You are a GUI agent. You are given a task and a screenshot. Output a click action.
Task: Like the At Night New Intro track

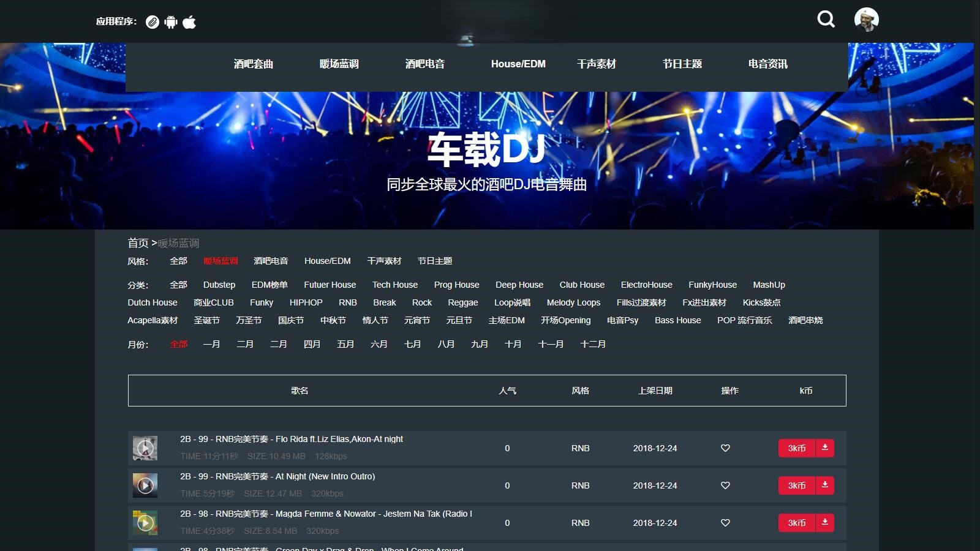point(725,485)
